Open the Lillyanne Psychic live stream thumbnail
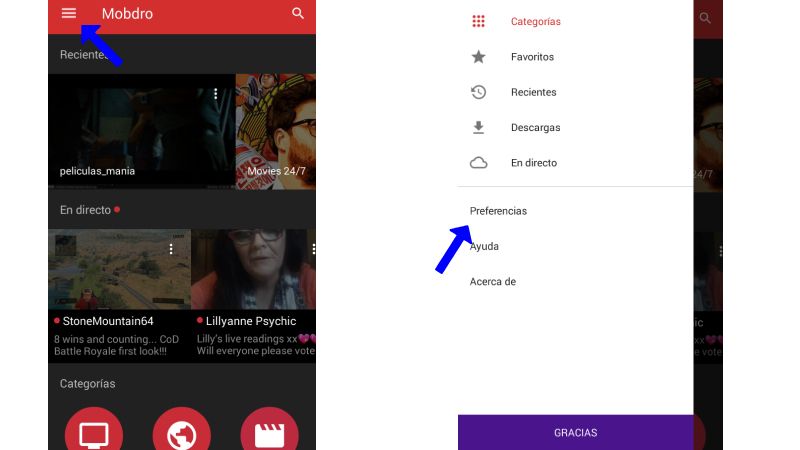 click(x=254, y=269)
